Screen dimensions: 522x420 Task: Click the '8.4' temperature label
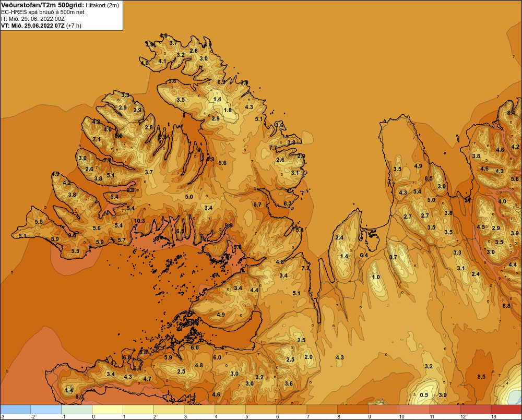coord(511,113)
